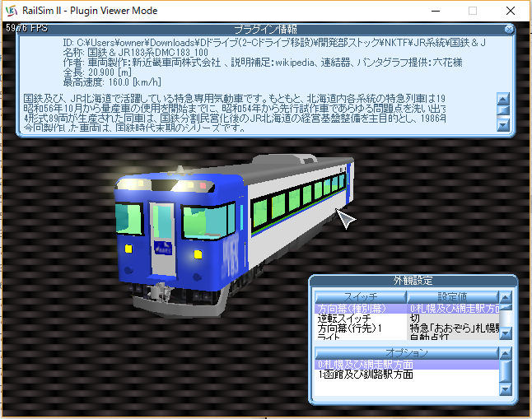532x419 pixels.
Task: Click the オプション header
Action: pos(407,353)
